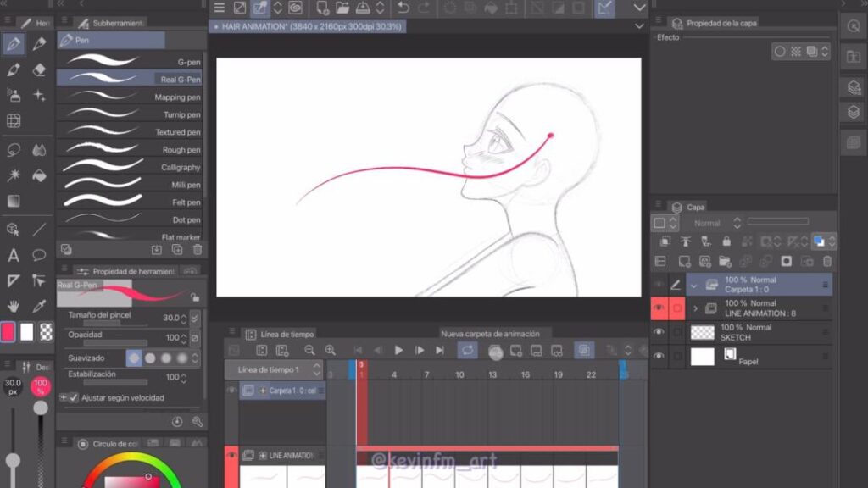Viewport: 868px width, 488px height.
Task: Open the Normal blending mode dropdown
Action: (x=716, y=223)
